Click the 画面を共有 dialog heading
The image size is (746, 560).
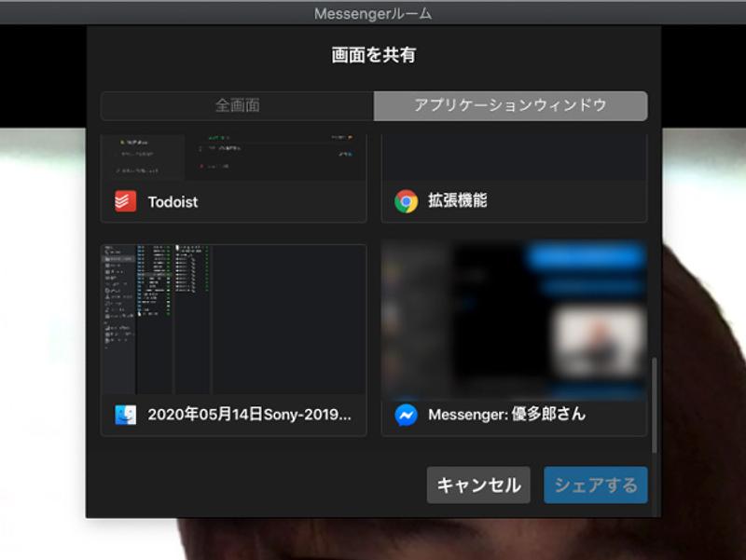pyautogui.click(x=374, y=55)
